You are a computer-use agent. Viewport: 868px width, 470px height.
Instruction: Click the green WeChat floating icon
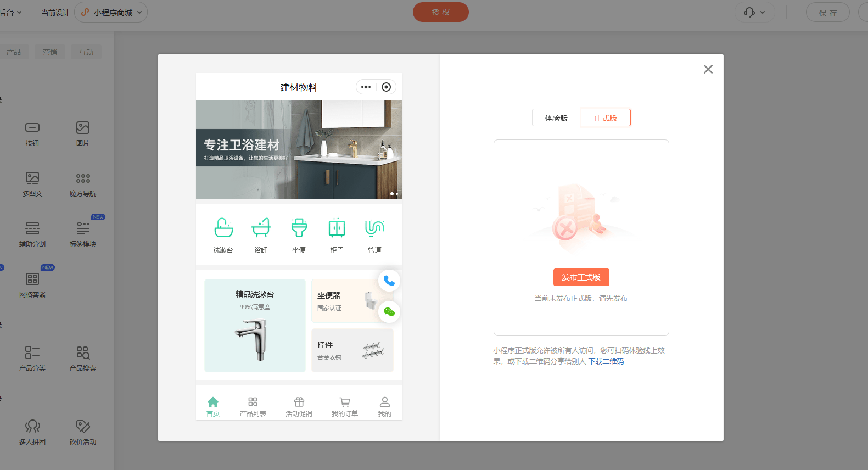(389, 312)
